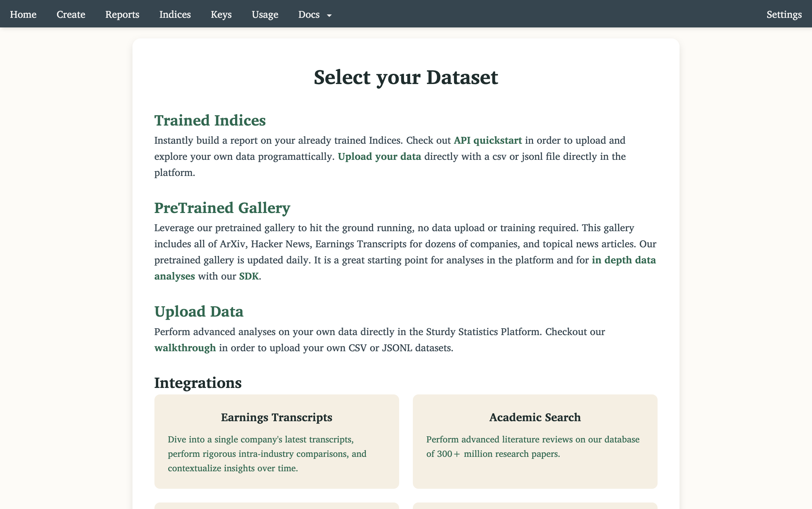Click the Upload your data link
The width and height of the screenshot is (812, 509).
coord(379,156)
